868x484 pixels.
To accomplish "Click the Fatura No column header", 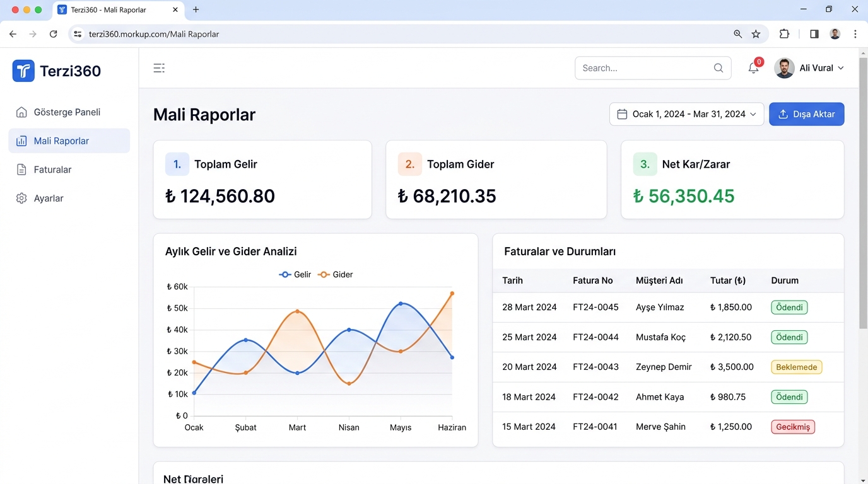I will [593, 280].
